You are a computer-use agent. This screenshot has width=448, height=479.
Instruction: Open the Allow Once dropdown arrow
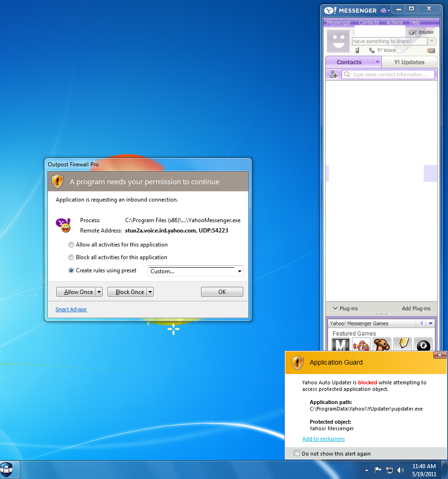[99, 292]
